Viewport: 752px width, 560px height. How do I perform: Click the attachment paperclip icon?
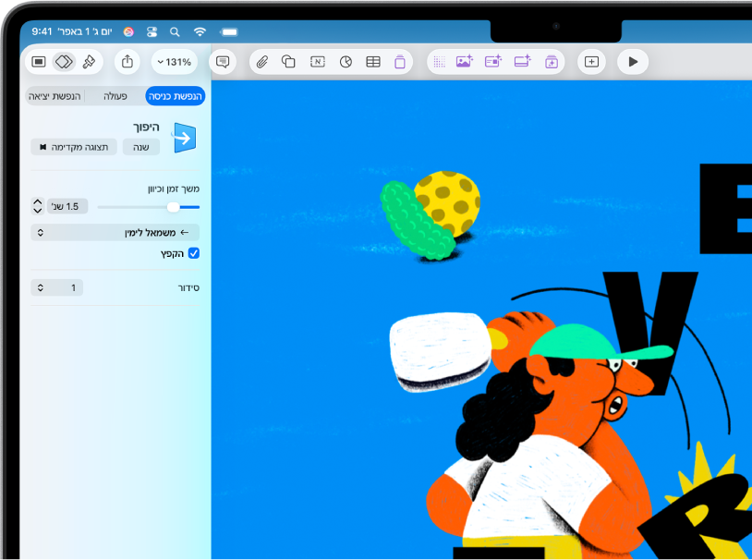click(261, 62)
